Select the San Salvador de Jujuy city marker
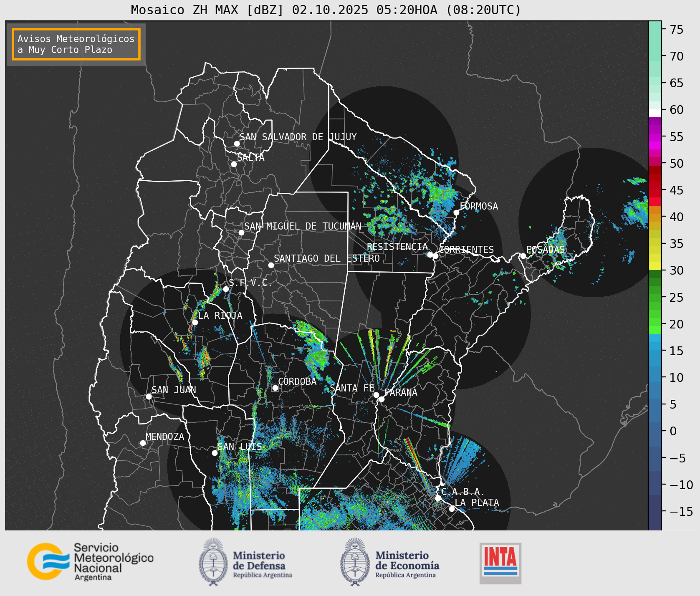 click(237, 144)
